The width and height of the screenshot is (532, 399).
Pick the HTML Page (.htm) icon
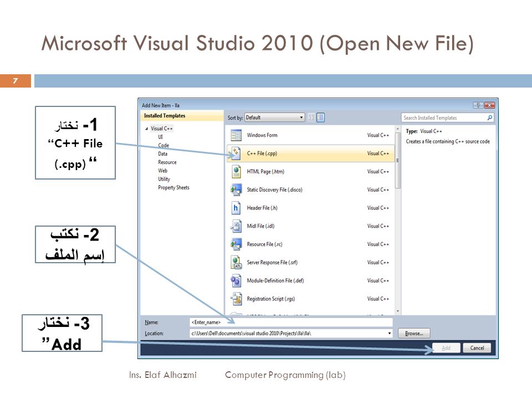[236, 172]
